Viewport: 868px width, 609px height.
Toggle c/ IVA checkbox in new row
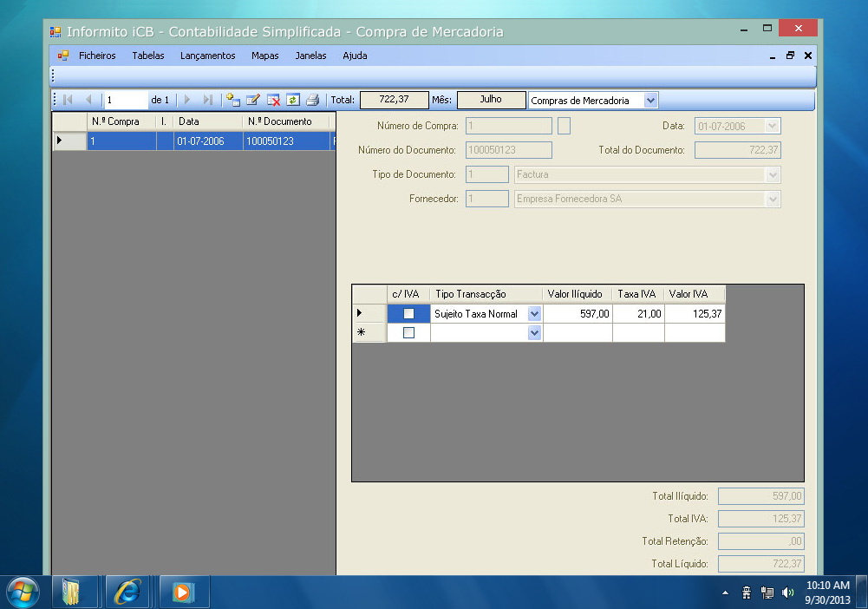pyautogui.click(x=408, y=333)
